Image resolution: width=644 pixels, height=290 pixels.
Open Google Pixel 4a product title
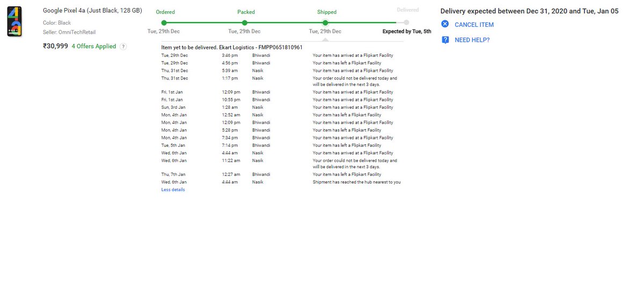(x=92, y=11)
